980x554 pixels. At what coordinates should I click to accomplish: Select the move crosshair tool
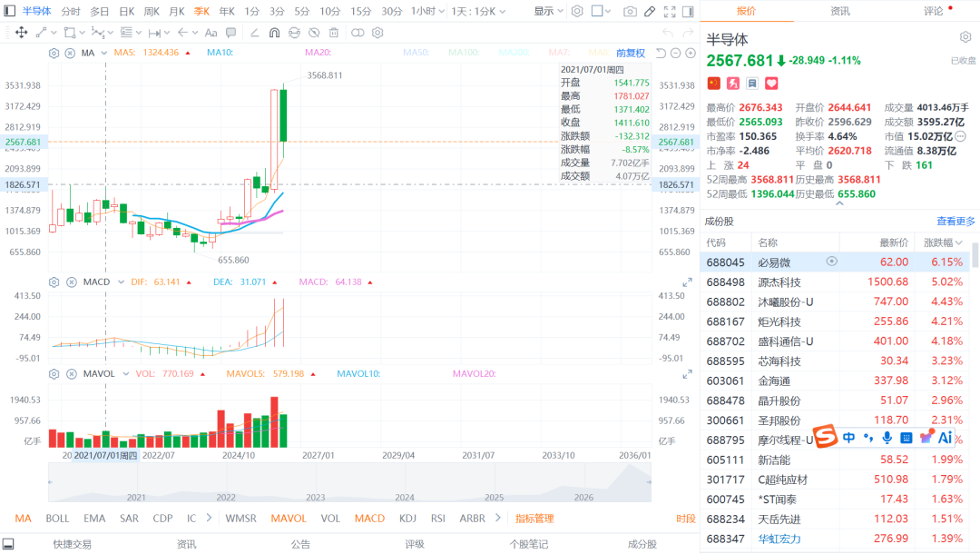click(x=21, y=33)
